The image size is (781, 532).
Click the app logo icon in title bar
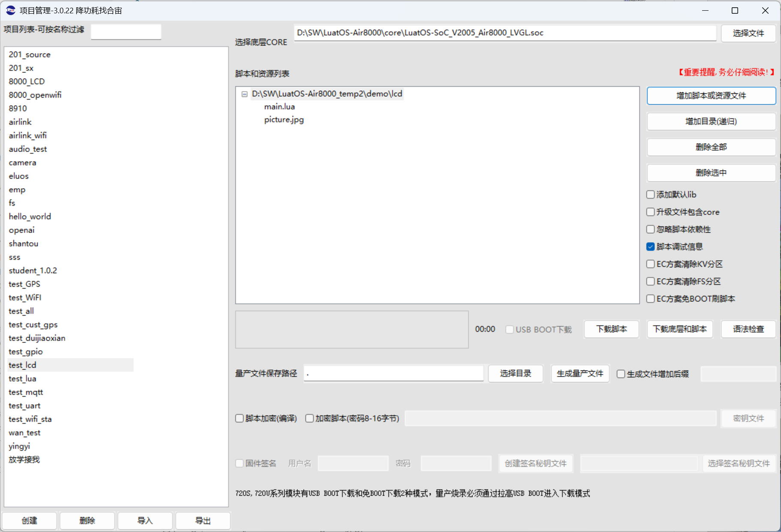(10, 10)
